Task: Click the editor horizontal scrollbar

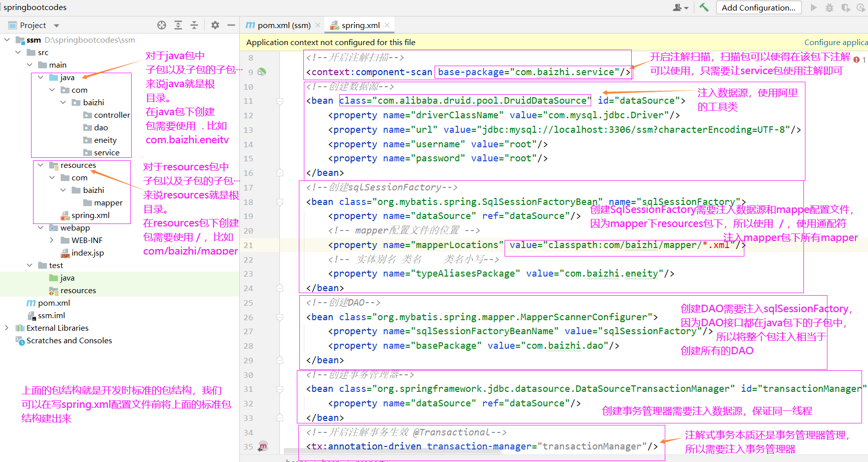Action: pos(392,451)
